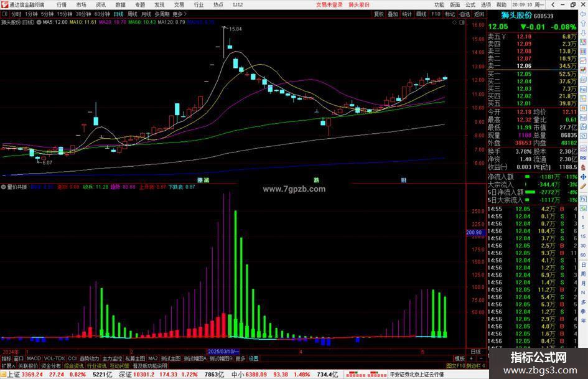Toggle 自选 watchlist membership

pyautogui.click(x=464, y=14)
